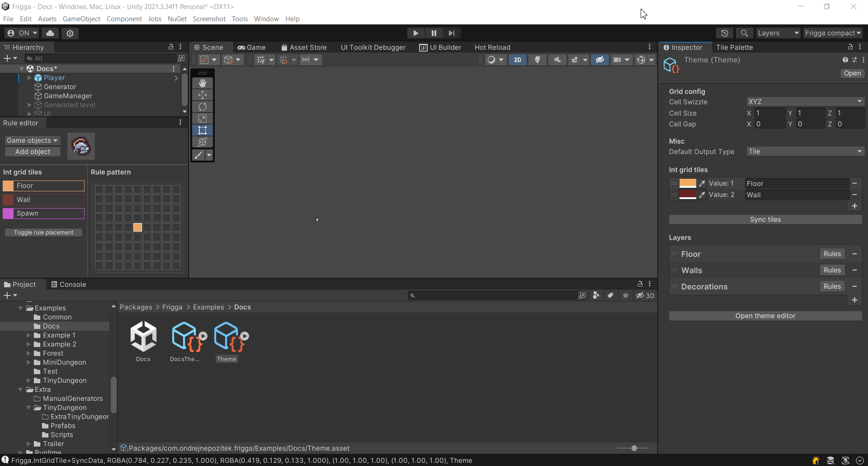Viewport: 868px width, 466px height.
Task: Click the Add object button
Action: [33, 152]
